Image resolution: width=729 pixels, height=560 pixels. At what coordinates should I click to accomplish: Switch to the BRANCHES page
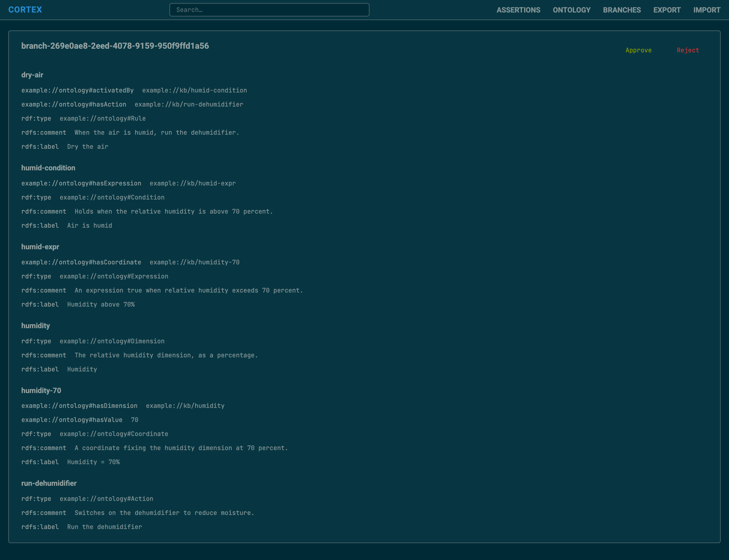coord(622,10)
